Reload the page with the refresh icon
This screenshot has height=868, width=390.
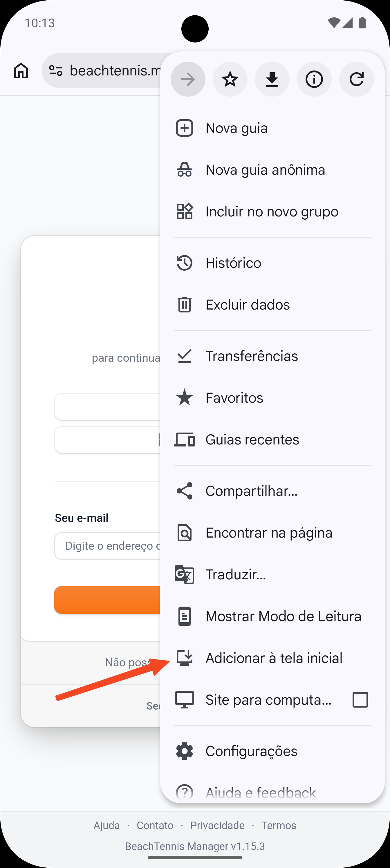(356, 79)
